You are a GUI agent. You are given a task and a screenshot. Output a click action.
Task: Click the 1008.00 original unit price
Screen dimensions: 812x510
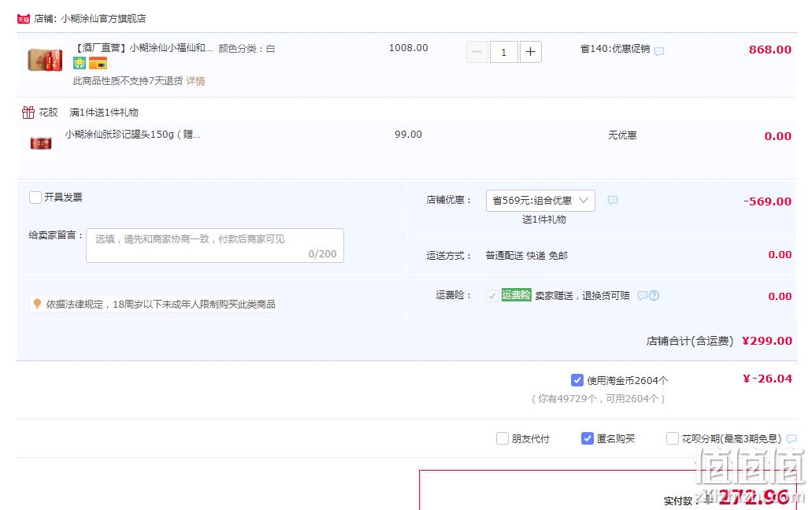point(409,48)
